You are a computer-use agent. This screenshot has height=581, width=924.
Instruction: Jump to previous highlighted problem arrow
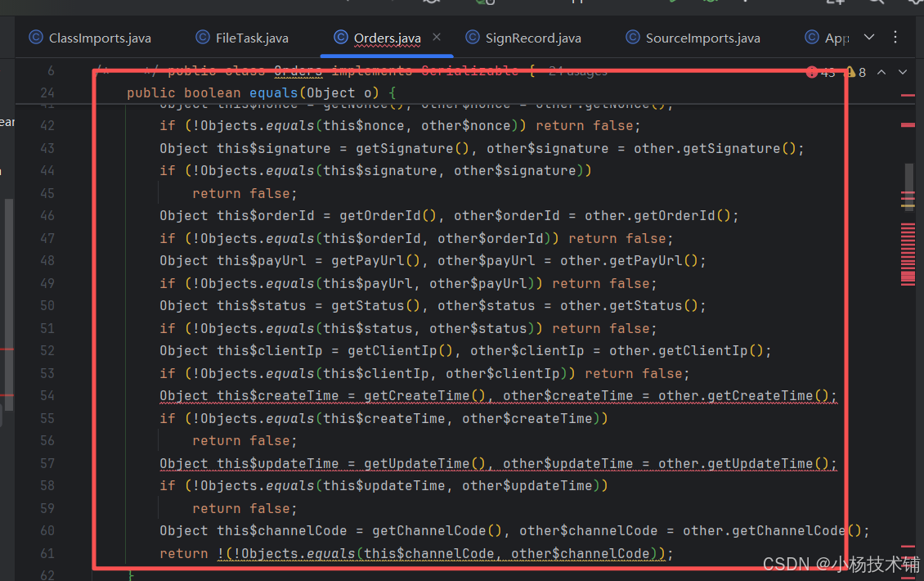pyautogui.click(x=881, y=72)
